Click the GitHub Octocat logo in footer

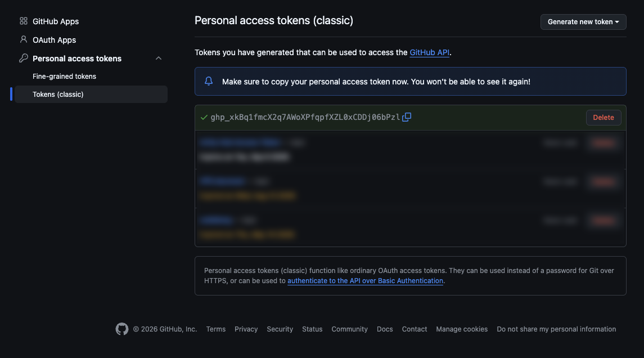pos(122,329)
